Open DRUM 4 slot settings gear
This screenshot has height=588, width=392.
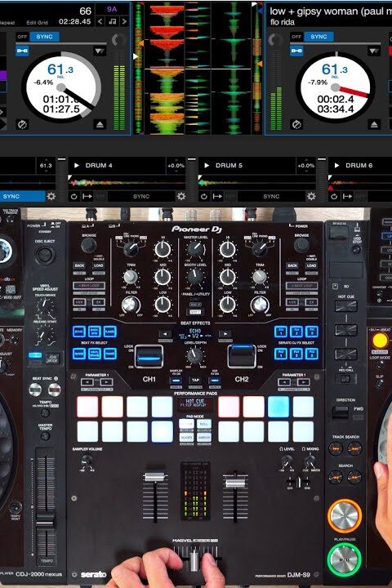pos(181,196)
